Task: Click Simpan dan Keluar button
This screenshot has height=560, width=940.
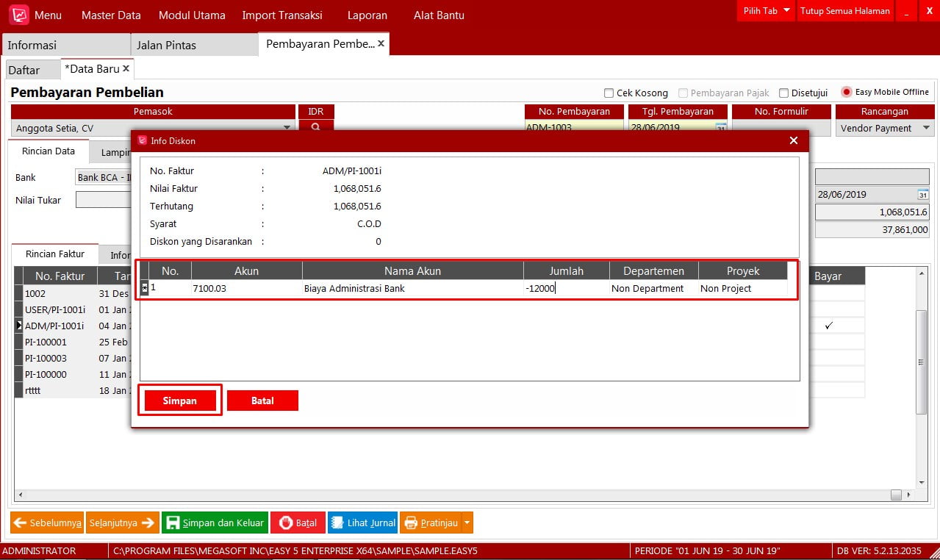Action: tap(215, 523)
